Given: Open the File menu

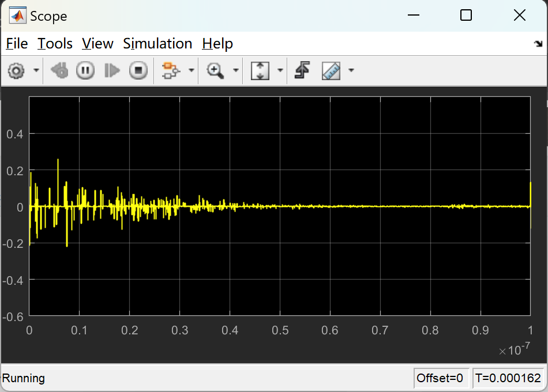Looking at the screenshot, I should click(17, 44).
